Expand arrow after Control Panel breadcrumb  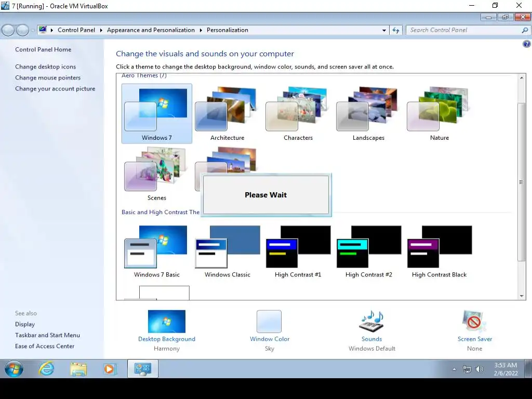point(101,30)
